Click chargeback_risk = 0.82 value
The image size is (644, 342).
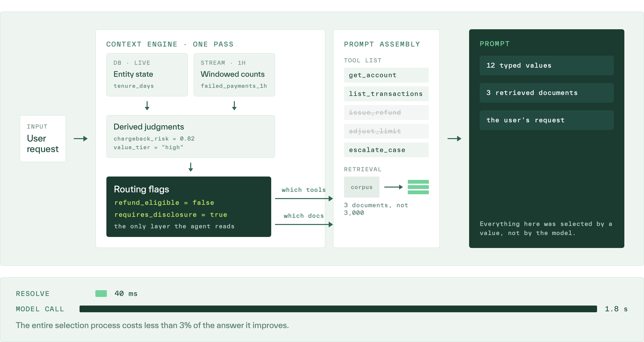click(154, 139)
